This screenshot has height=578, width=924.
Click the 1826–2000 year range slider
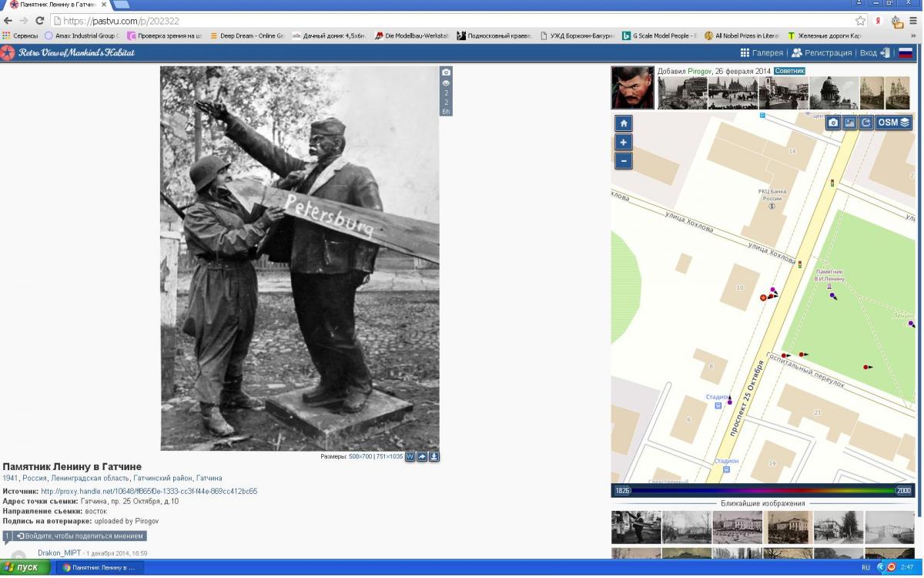[762, 490]
